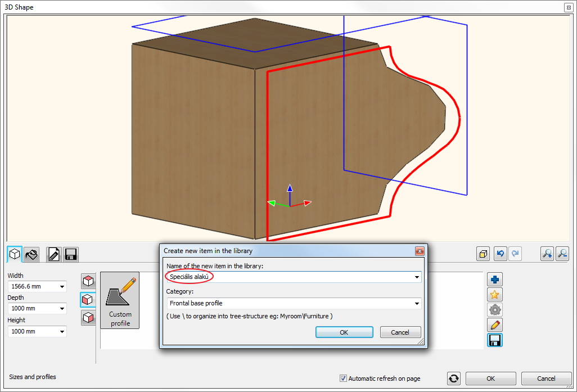Click the 3D box view icon
This screenshot has width=577, height=392.
pos(483,254)
